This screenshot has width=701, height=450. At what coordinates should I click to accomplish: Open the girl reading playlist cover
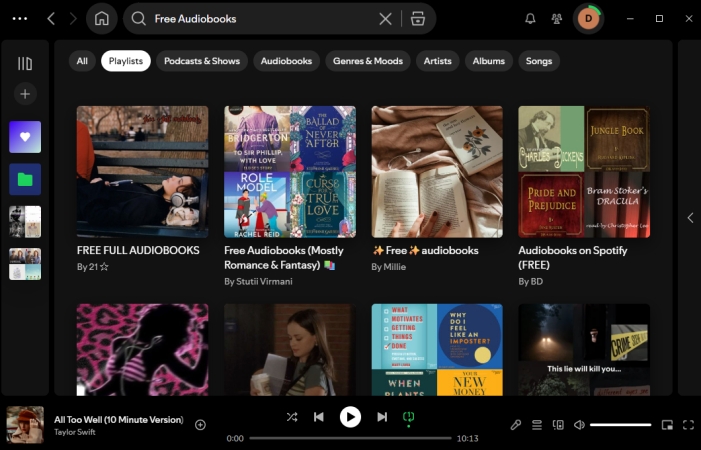(290, 350)
